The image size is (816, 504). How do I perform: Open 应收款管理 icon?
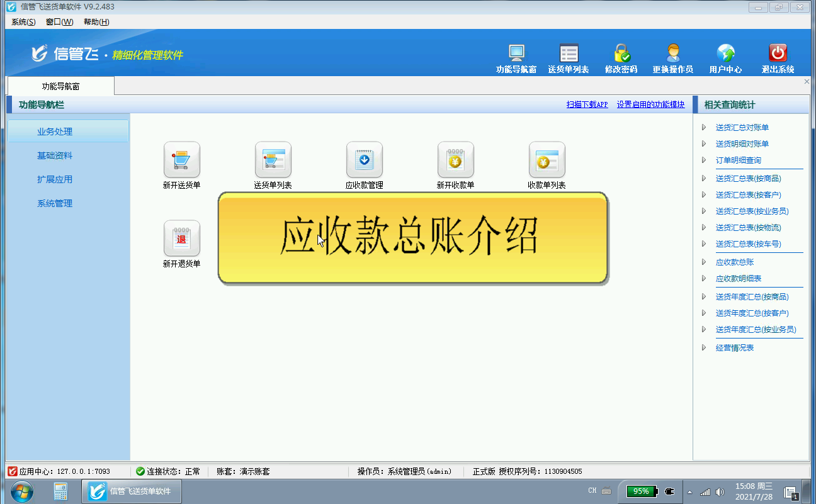coord(364,160)
